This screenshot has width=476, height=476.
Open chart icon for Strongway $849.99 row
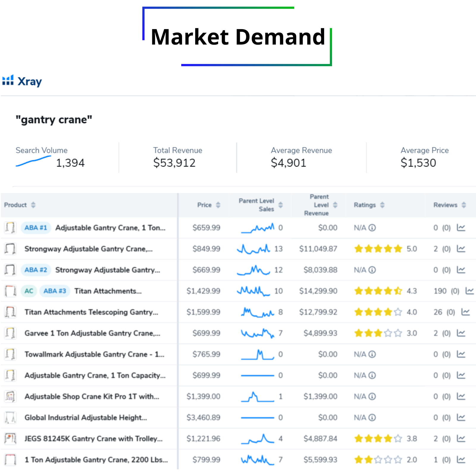(461, 249)
